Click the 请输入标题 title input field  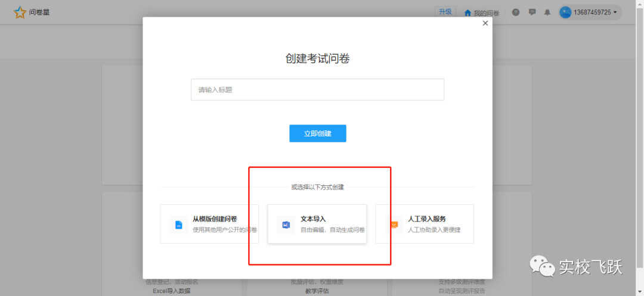click(317, 89)
